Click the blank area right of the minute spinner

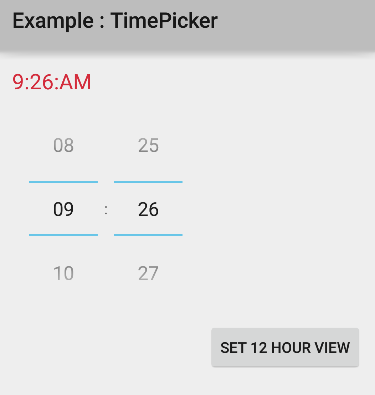click(x=278, y=210)
